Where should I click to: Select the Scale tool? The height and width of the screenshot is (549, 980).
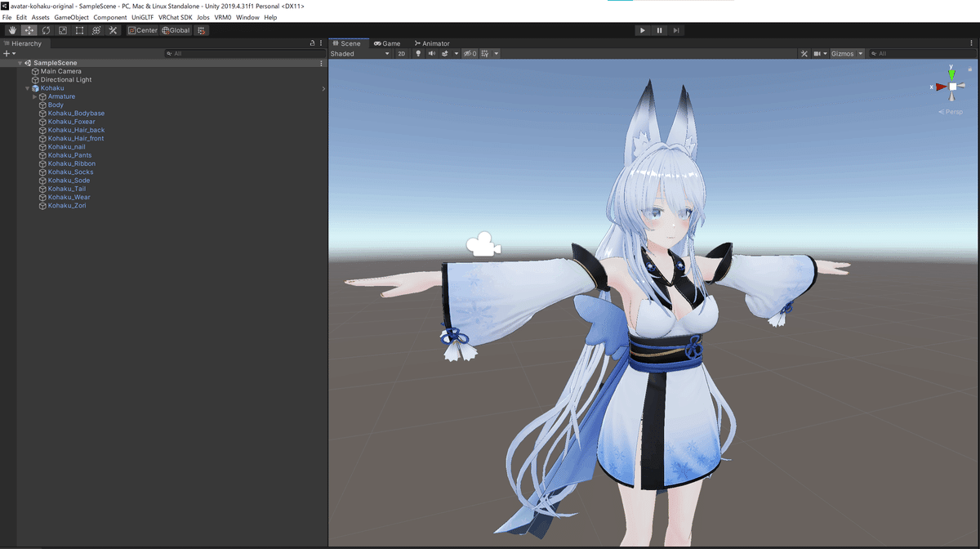click(x=63, y=30)
